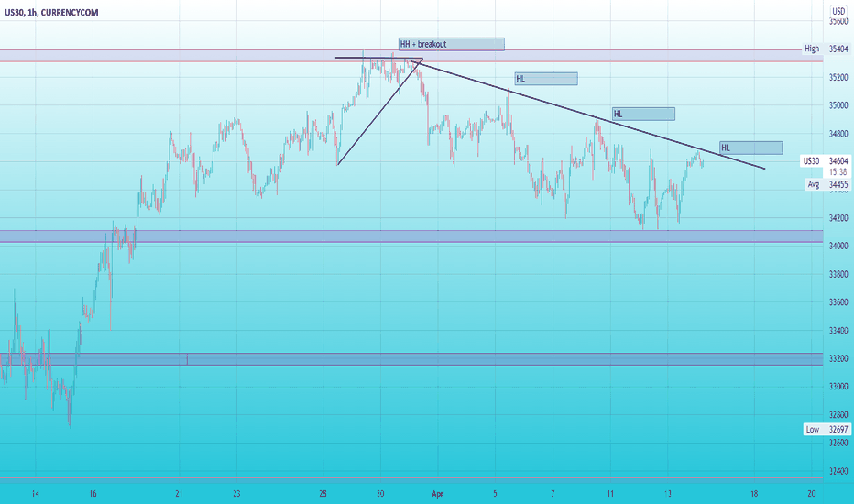The height and width of the screenshot is (504, 854).
Task: Click the 28 date on the time axis
Action: pos(323,494)
